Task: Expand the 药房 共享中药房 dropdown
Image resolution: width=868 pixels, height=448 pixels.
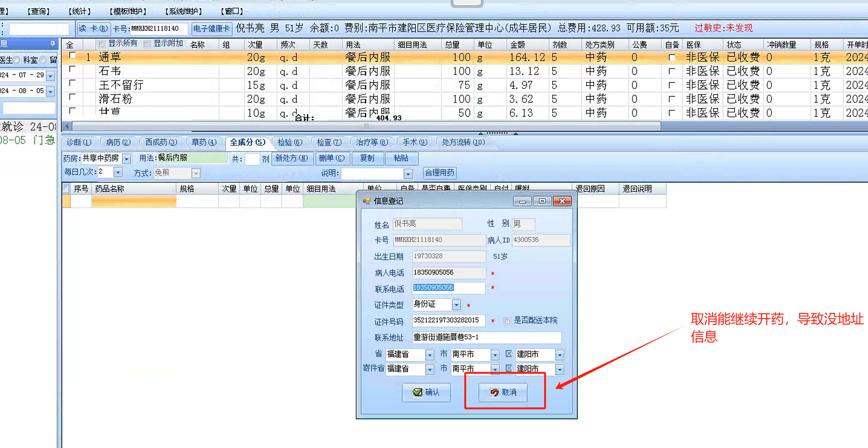Action: 126,158
